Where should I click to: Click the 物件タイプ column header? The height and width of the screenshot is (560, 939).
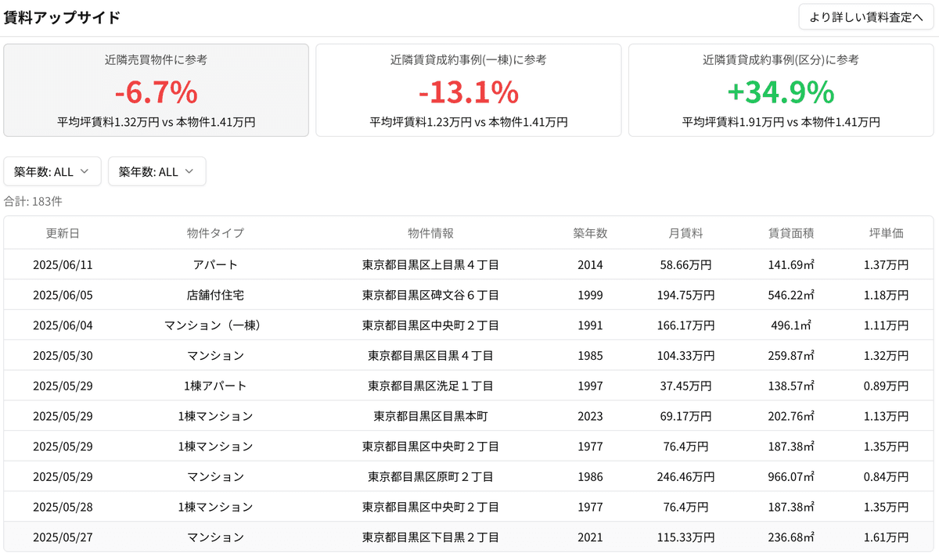215,233
